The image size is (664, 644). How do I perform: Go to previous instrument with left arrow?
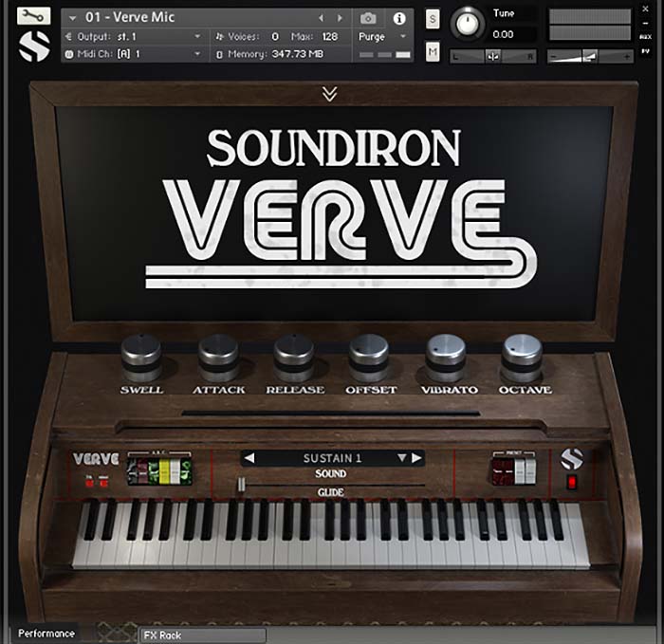coord(321,18)
